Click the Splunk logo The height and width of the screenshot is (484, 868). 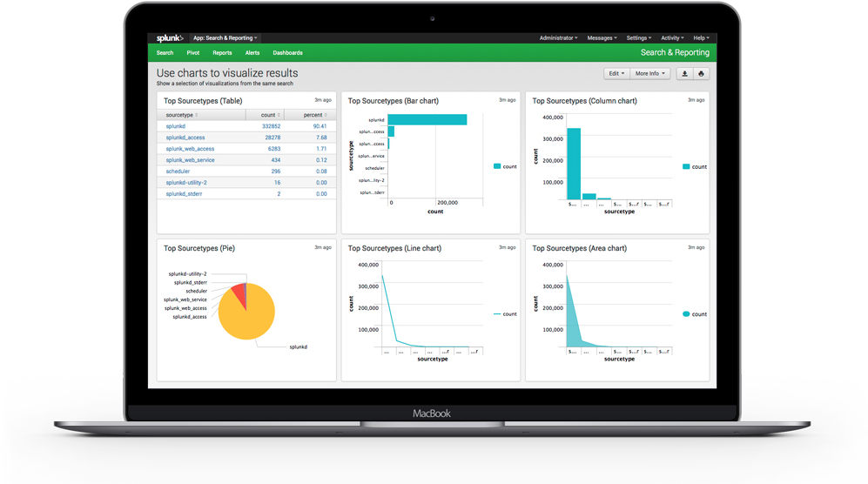[x=170, y=38]
